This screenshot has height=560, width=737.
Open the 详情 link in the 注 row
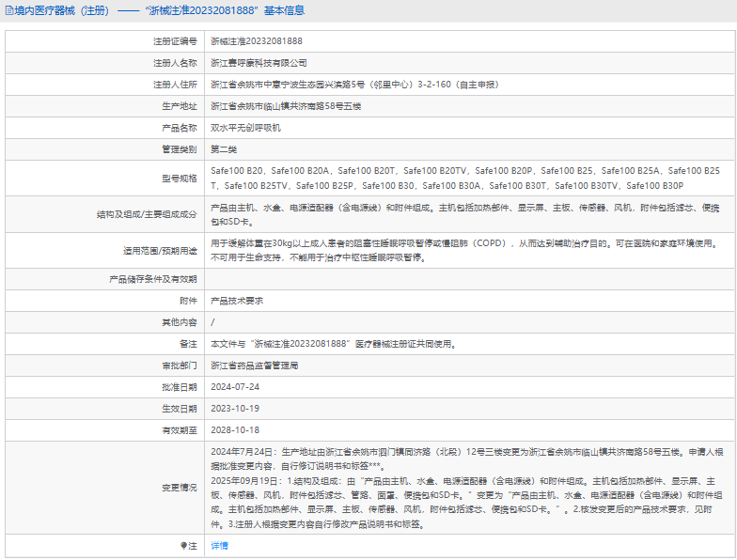(220, 545)
